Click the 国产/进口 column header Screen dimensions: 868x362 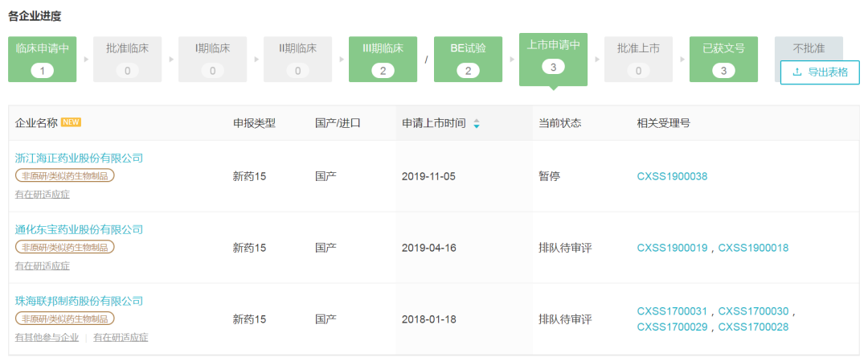point(338,123)
